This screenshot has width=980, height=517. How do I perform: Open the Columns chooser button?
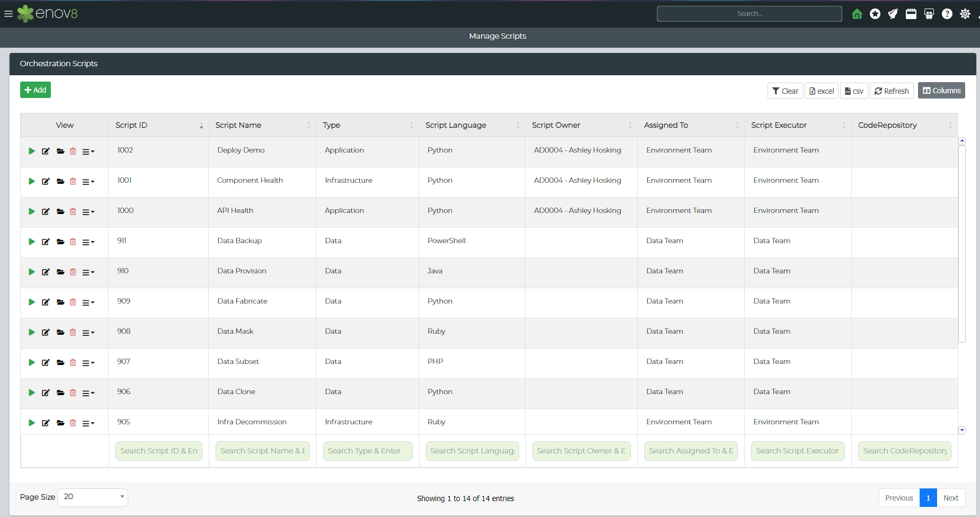coord(941,91)
